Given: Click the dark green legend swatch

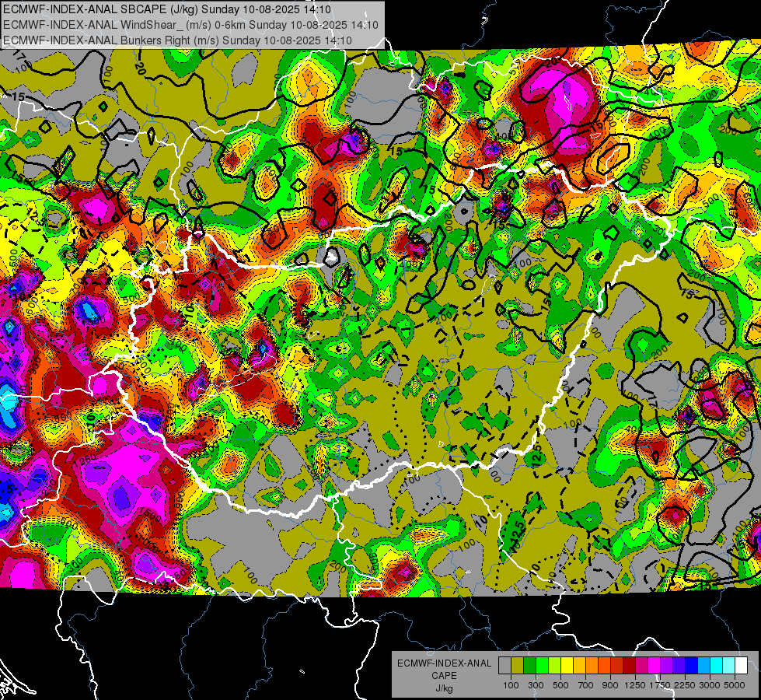Looking at the screenshot, I should tap(529, 666).
